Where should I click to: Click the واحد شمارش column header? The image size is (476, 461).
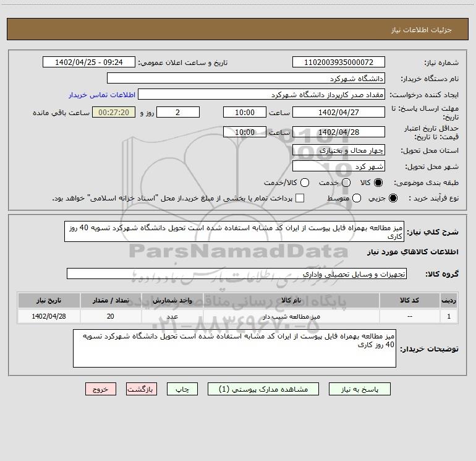172,301
